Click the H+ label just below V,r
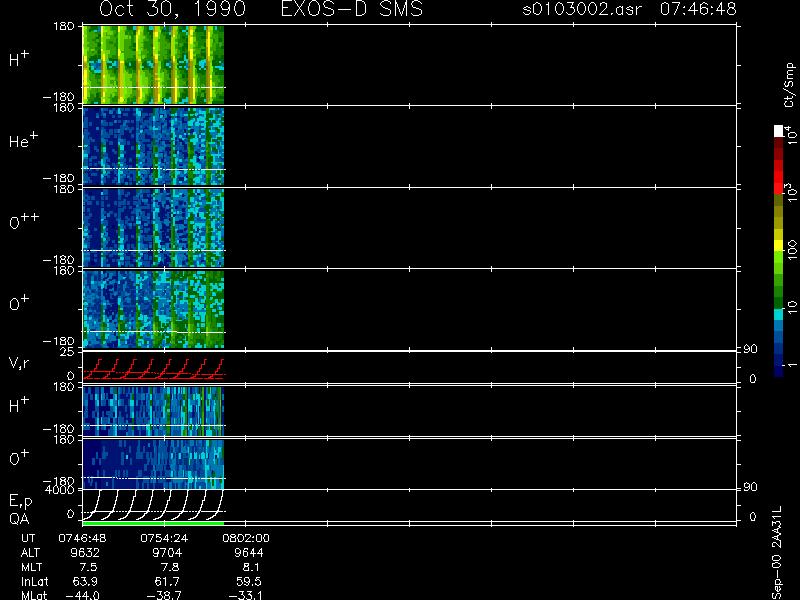The width and height of the screenshot is (800, 600). [19, 405]
